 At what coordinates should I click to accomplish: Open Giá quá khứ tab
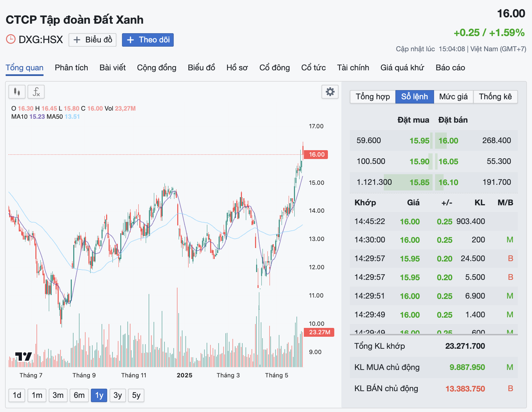click(x=402, y=67)
